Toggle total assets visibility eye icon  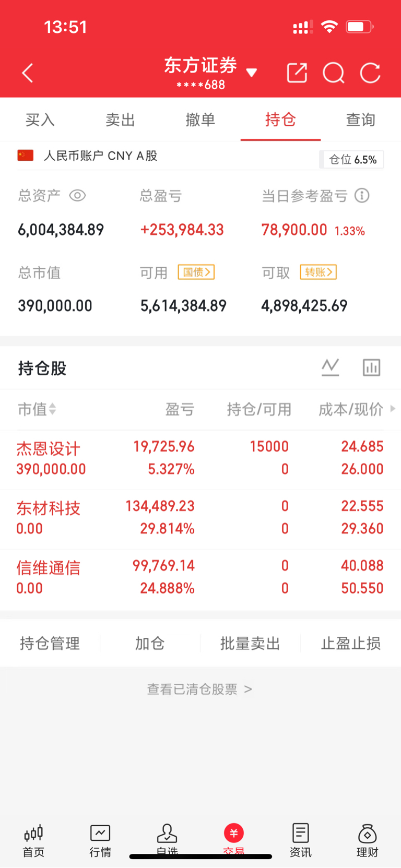pos(77,196)
